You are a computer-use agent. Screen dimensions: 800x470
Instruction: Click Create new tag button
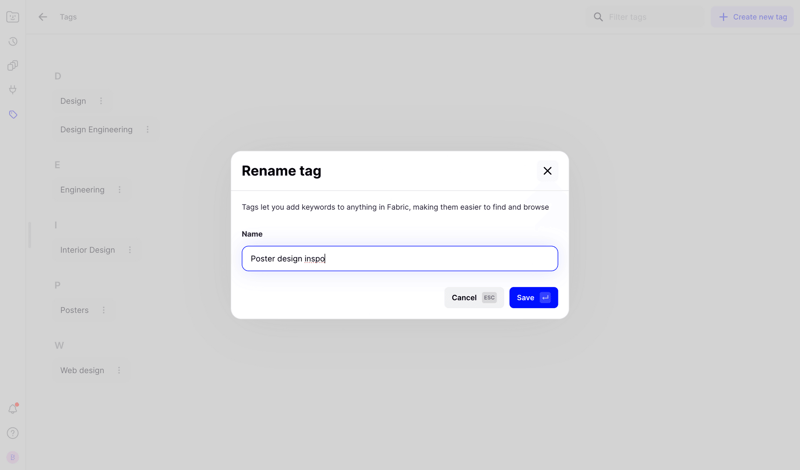(752, 17)
